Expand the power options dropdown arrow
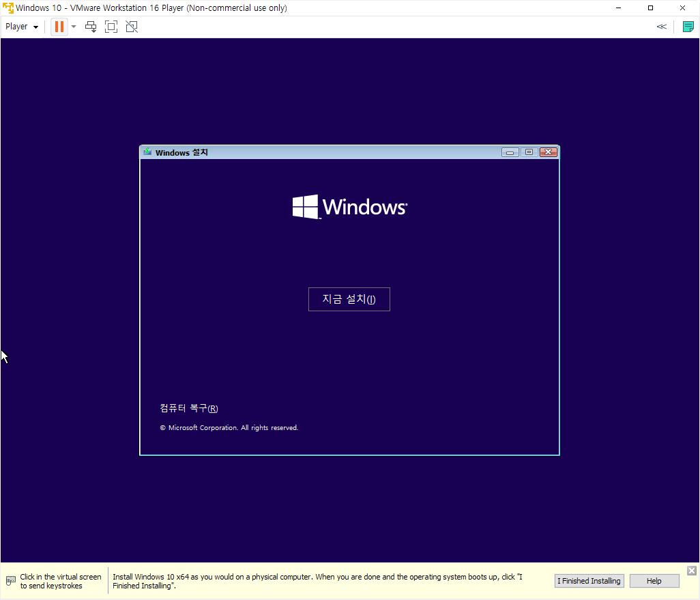Screen dimensions: 700x600 click(74, 27)
